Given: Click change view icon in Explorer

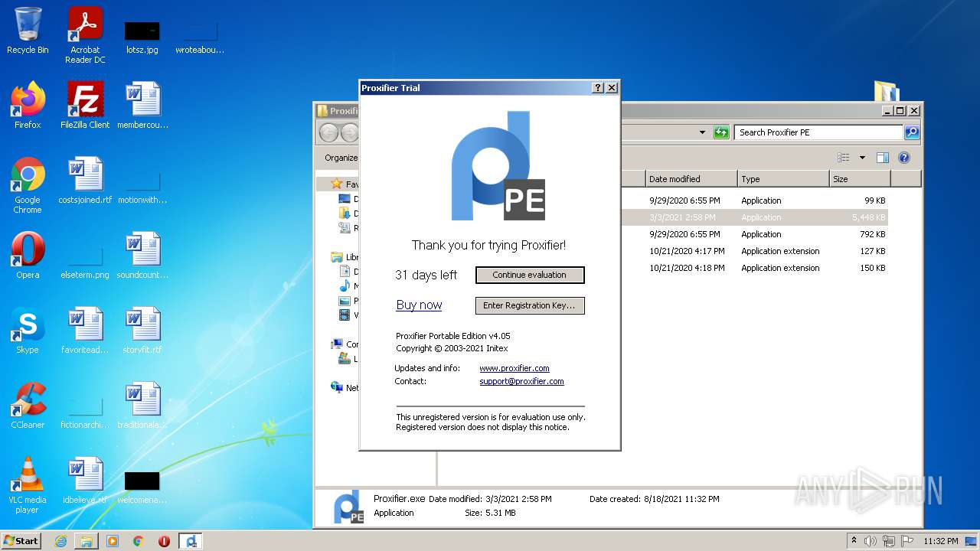Looking at the screenshot, I should click(844, 158).
